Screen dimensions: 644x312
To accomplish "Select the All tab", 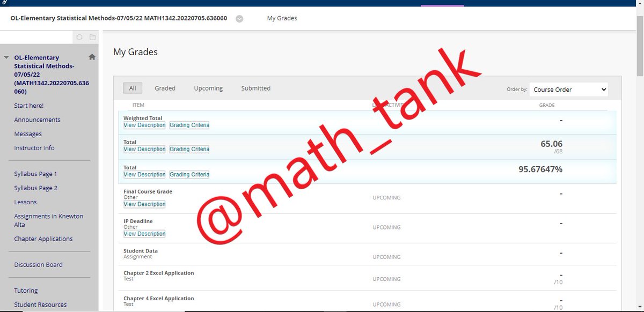I will click(132, 88).
